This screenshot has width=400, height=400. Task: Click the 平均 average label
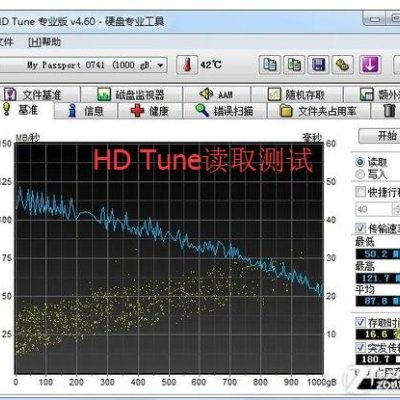tap(365, 289)
